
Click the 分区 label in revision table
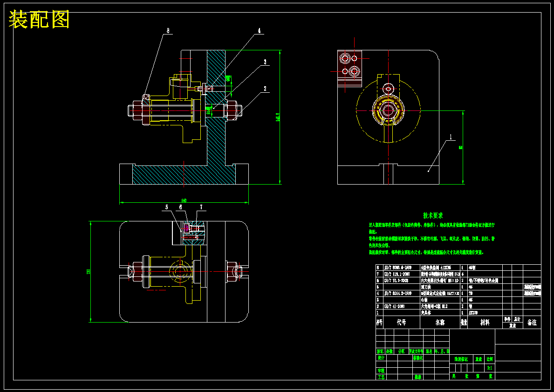point(401,351)
